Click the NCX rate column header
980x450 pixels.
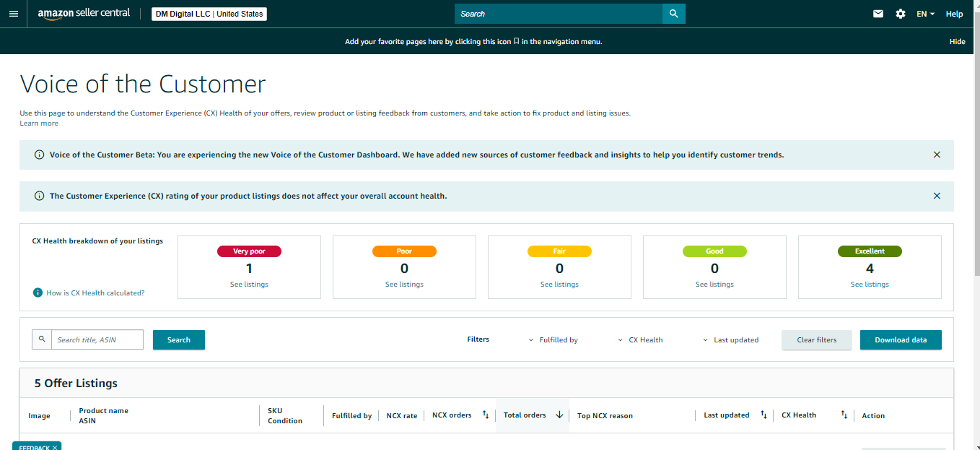pos(402,415)
